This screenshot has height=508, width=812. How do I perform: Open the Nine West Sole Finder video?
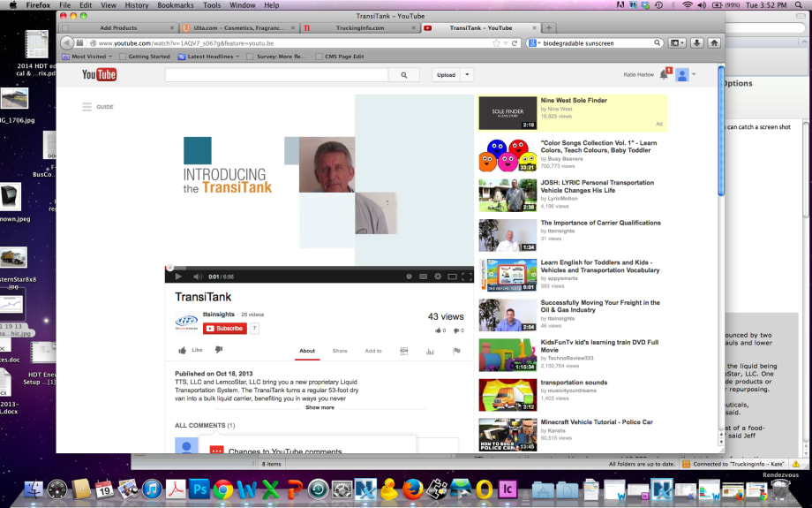[574, 101]
